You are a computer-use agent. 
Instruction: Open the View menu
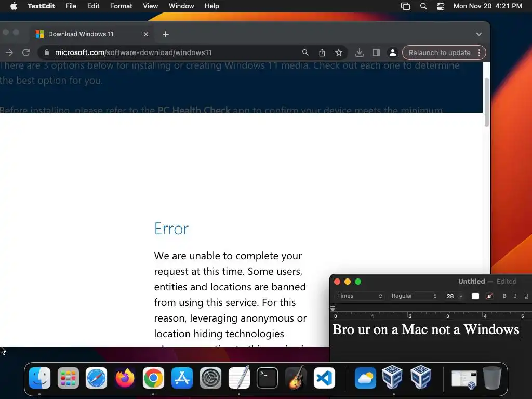150,6
